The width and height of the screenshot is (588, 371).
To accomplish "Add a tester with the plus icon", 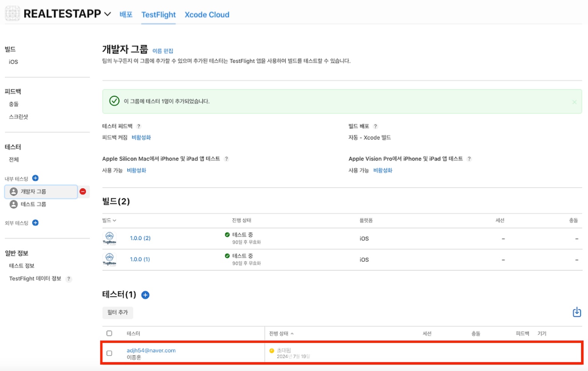I will click(145, 295).
